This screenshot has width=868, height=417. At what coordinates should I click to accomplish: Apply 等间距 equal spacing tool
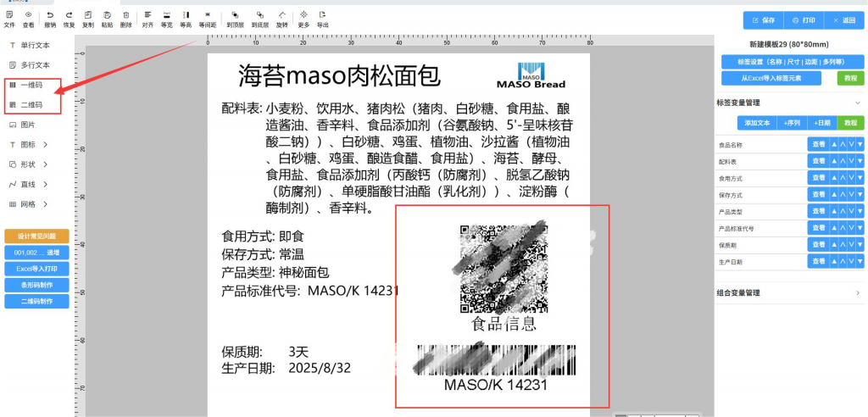[x=208, y=19]
